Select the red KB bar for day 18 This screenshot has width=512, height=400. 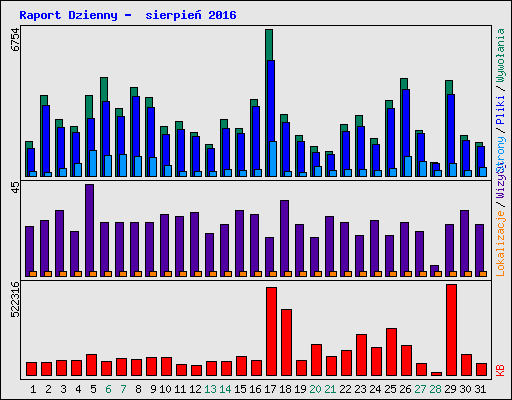(286, 343)
